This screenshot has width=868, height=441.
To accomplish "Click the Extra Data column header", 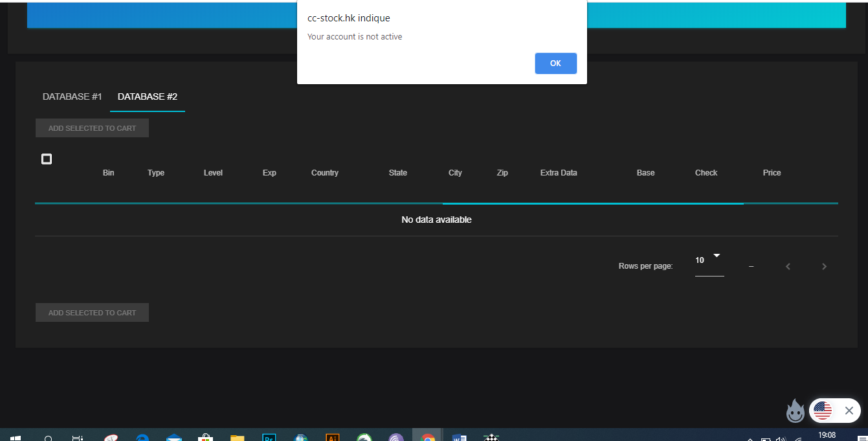I will (558, 173).
